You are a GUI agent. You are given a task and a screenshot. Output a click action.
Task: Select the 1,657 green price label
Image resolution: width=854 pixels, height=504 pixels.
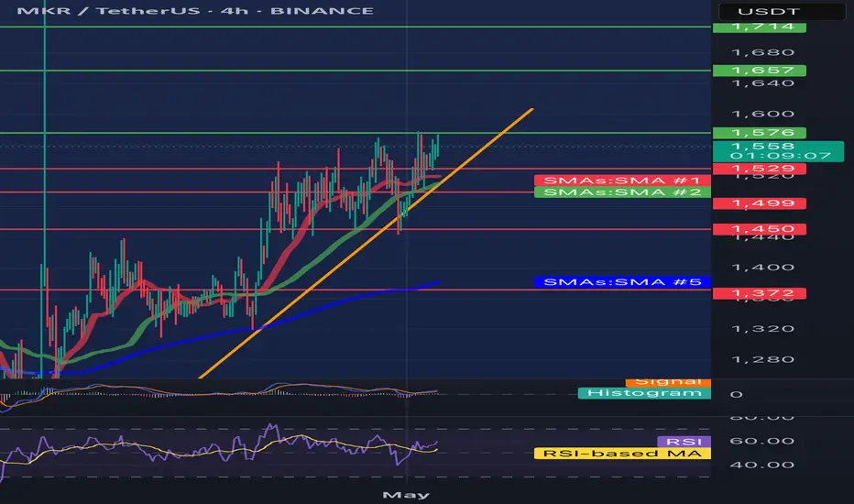(x=760, y=71)
